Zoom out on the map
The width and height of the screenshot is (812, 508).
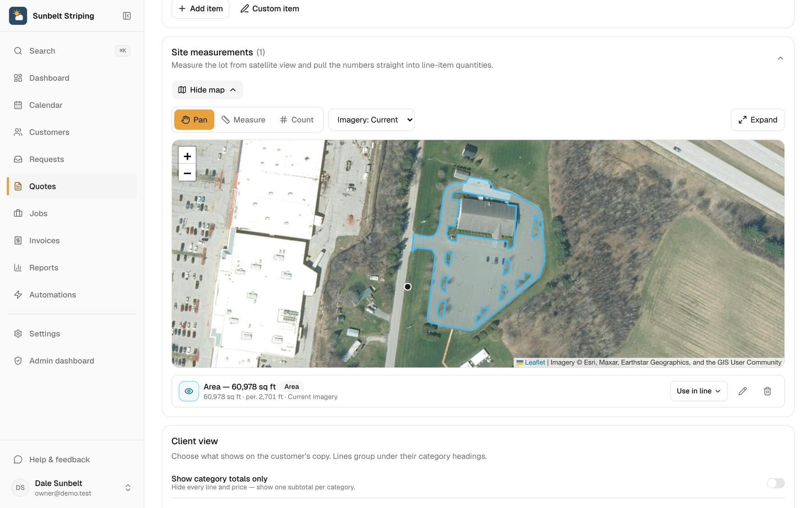coord(187,173)
